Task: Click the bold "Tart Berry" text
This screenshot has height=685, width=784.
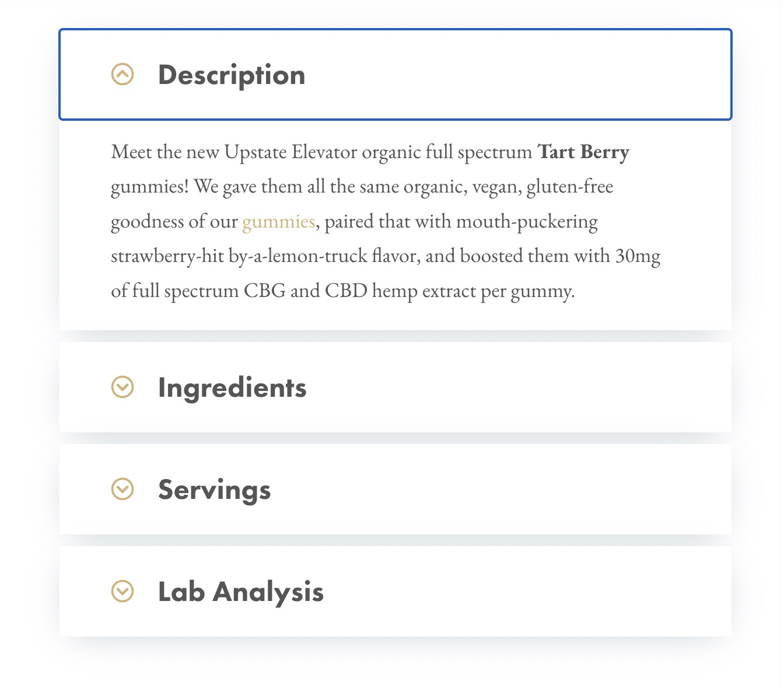Action: [583, 152]
